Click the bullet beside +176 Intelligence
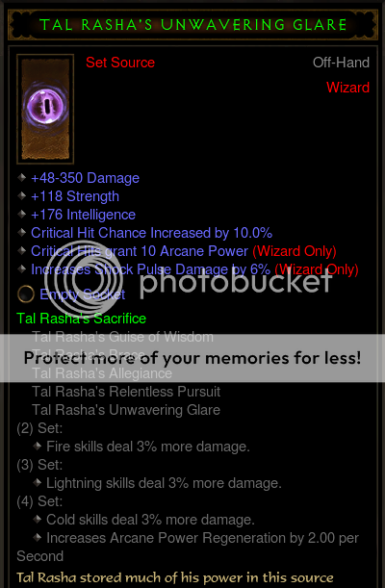The image size is (385, 588). point(22,215)
